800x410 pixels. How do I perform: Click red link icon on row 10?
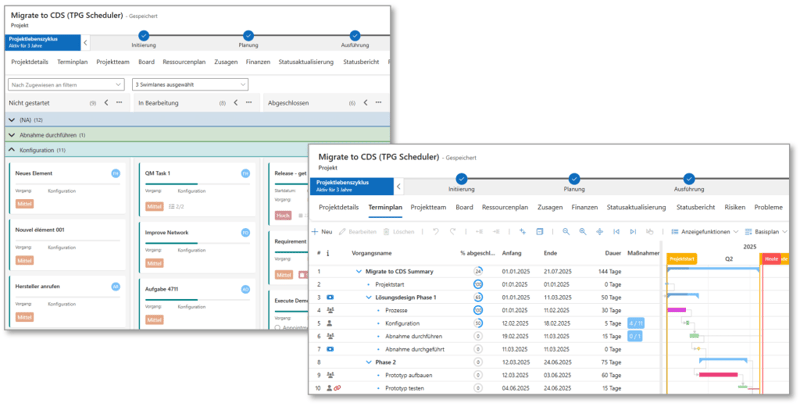click(x=337, y=388)
